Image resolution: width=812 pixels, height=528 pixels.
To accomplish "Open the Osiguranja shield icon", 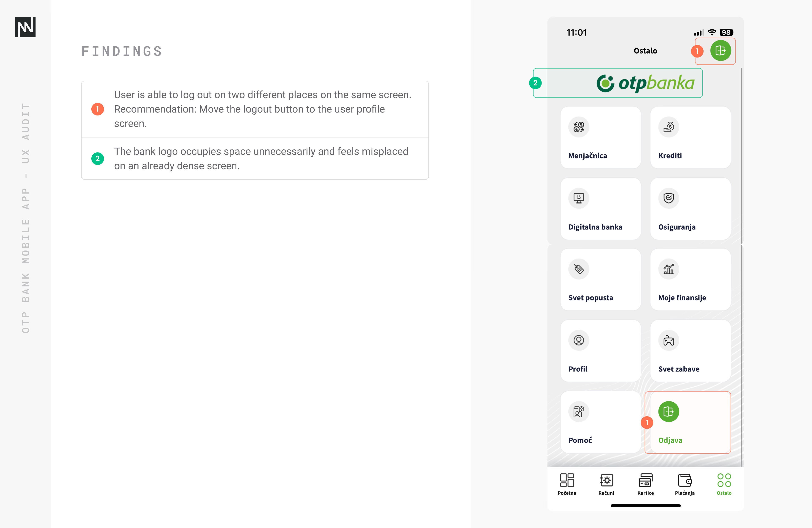I will click(x=668, y=198).
